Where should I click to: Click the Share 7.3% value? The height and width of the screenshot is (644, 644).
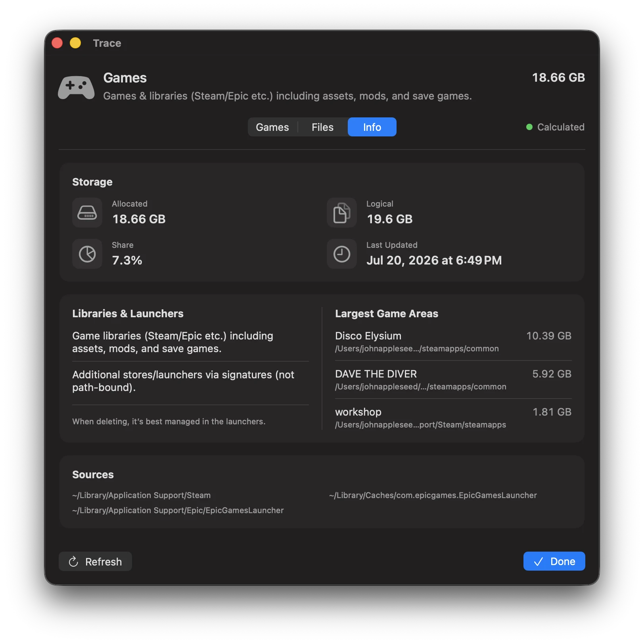coord(127,260)
